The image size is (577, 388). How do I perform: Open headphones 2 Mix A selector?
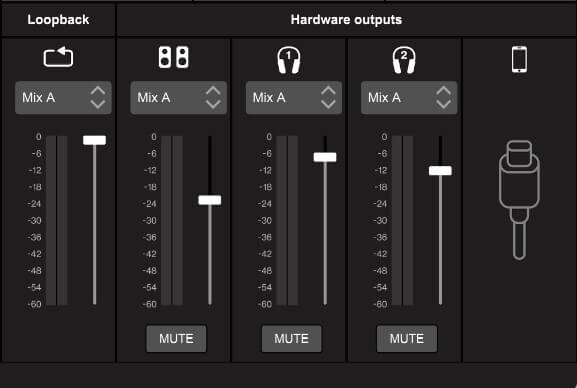[x=409, y=98]
